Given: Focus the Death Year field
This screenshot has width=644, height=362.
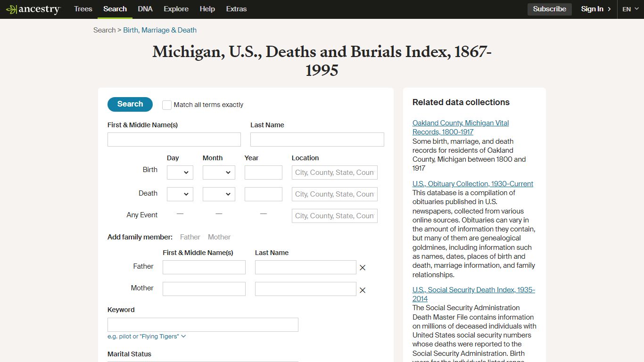Looking at the screenshot, I should [x=264, y=194].
